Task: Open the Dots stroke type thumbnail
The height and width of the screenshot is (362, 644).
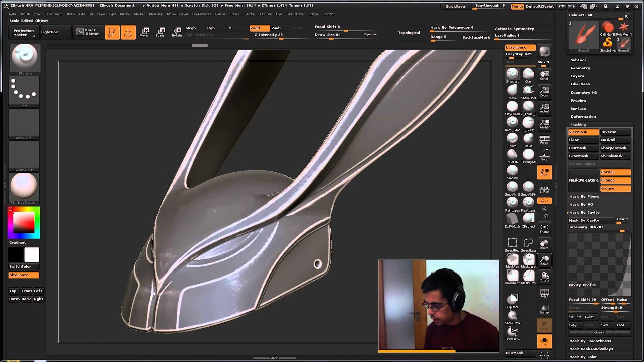Action: (x=24, y=90)
